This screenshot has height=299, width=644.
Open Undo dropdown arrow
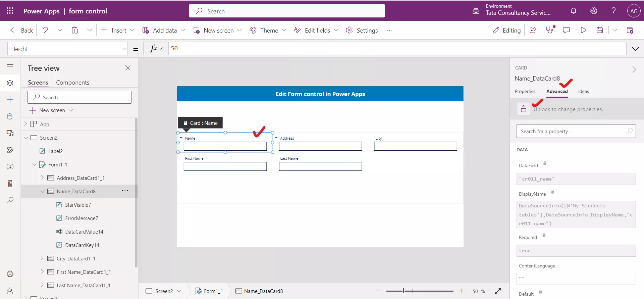point(60,30)
